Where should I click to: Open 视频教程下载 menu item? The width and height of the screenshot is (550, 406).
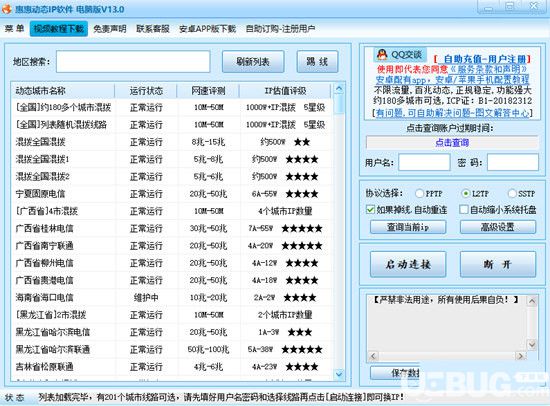[59, 29]
